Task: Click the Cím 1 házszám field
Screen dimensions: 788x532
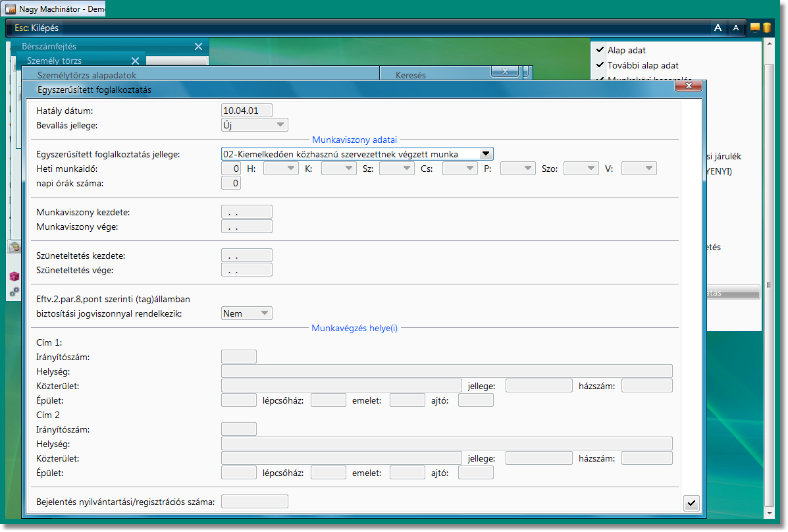Action: pyautogui.click(x=646, y=386)
